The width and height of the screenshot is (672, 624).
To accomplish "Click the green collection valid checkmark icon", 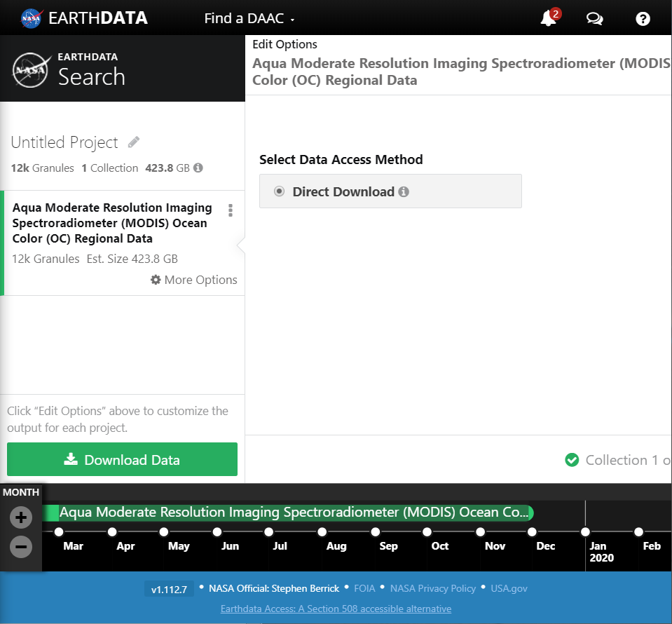I will pos(572,460).
